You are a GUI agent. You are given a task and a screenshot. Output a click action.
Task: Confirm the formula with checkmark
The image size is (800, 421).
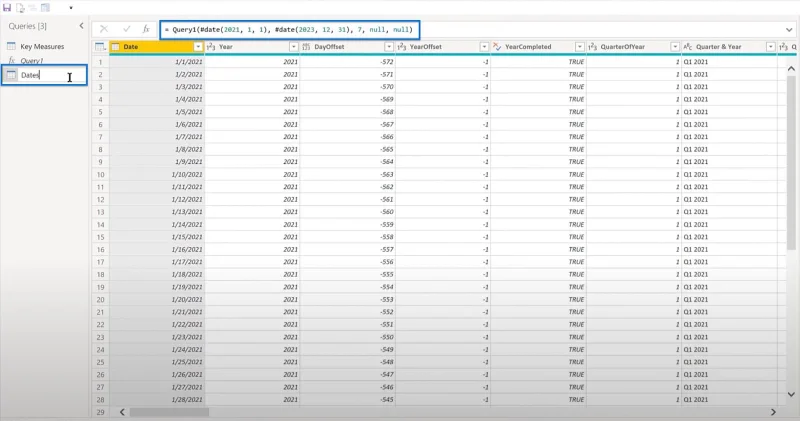coord(127,29)
